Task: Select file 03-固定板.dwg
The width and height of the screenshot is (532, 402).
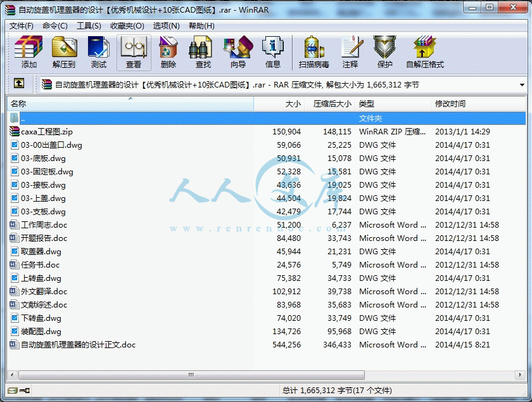Action: [47, 172]
